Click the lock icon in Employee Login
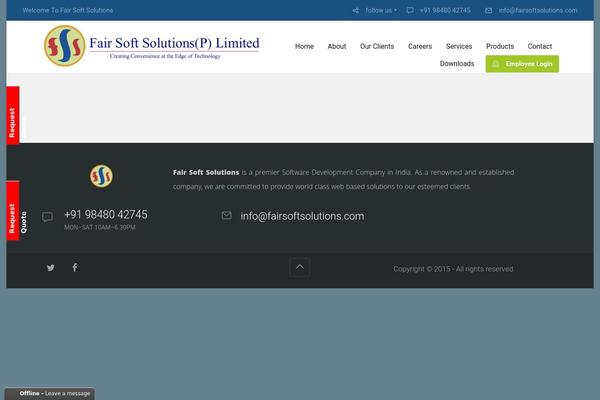This screenshot has height=400, width=600. (496, 64)
